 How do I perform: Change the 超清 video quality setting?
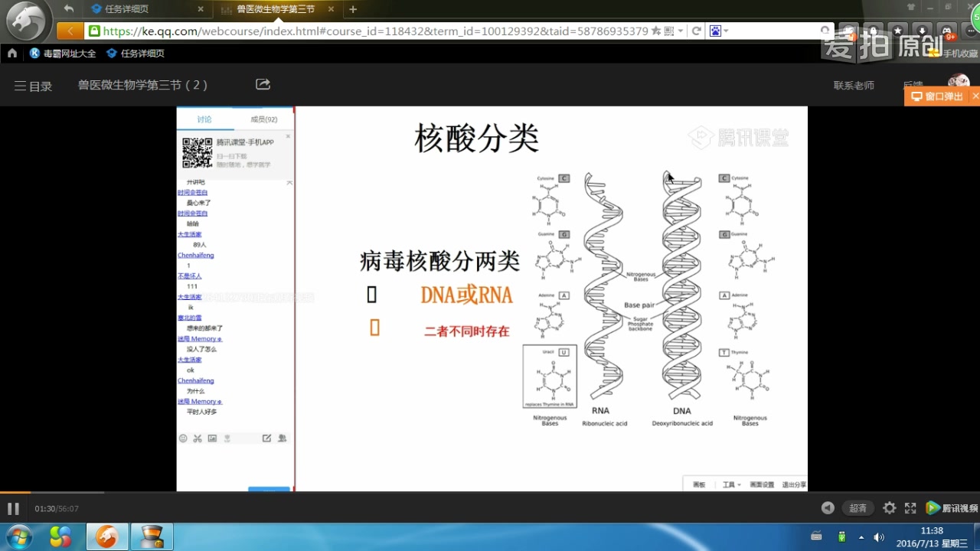coord(858,508)
